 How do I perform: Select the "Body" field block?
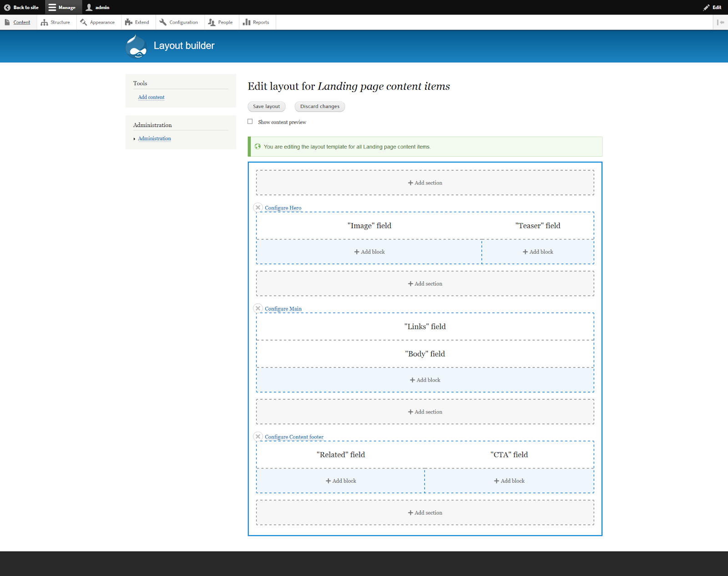(425, 354)
